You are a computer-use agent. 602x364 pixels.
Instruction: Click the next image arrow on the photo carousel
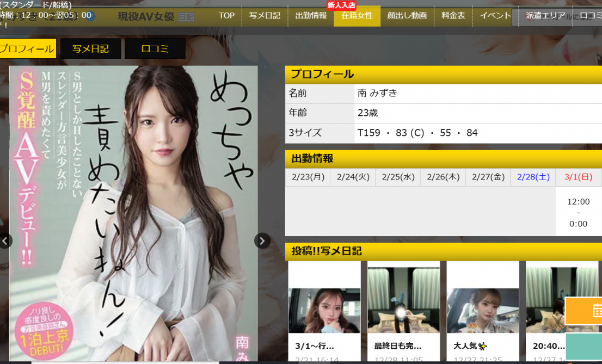[262, 240]
